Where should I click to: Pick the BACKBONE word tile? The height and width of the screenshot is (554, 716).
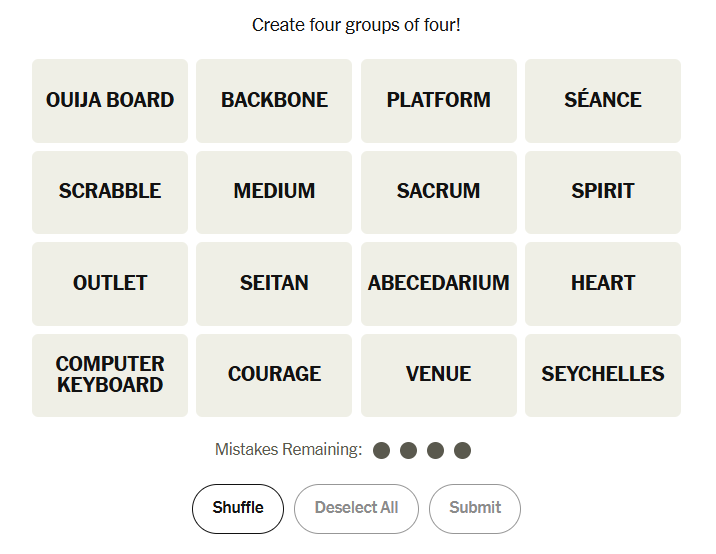274,100
